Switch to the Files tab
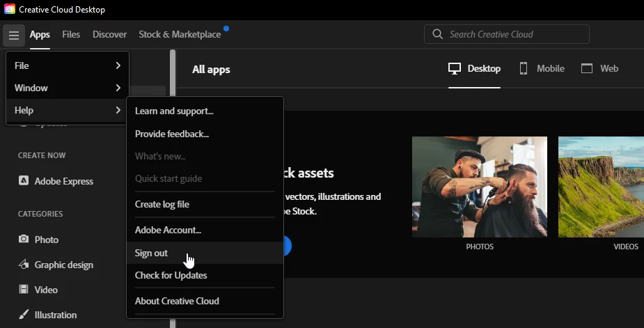The image size is (644, 328). [x=71, y=35]
